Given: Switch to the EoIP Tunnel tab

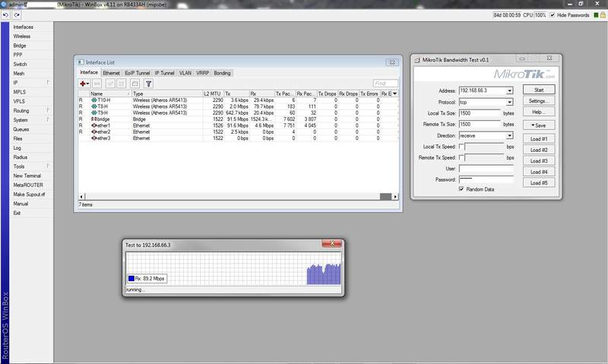Looking at the screenshot, I should (x=138, y=73).
